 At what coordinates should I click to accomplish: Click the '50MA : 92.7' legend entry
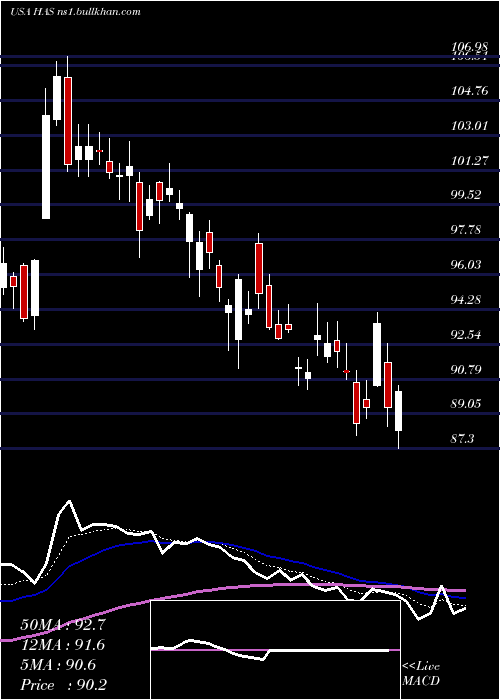pos(62,625)
